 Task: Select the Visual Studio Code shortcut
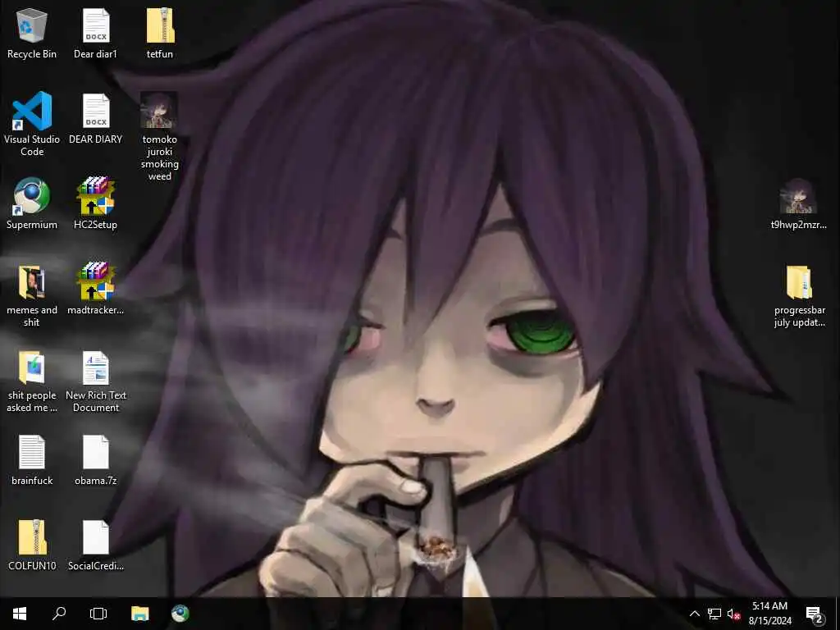(x=32, y=125)
